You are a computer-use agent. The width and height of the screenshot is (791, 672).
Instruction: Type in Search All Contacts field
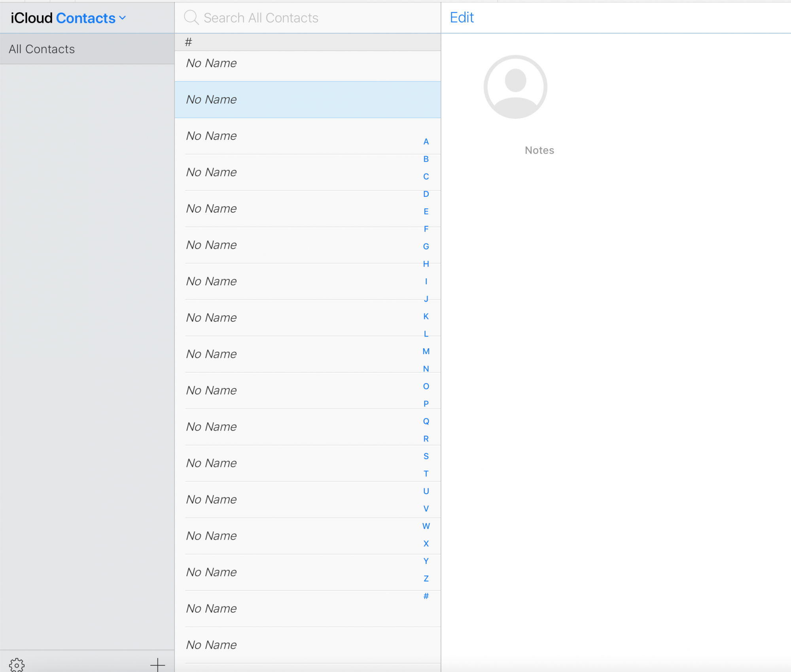[x=308, y=18]
